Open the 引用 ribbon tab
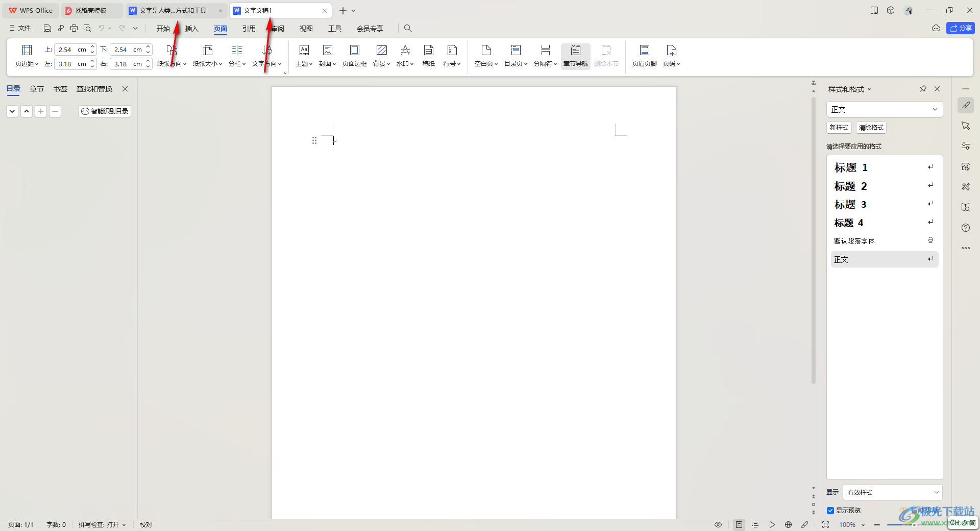This screenshot has width=980, height=531. point(249,28)
